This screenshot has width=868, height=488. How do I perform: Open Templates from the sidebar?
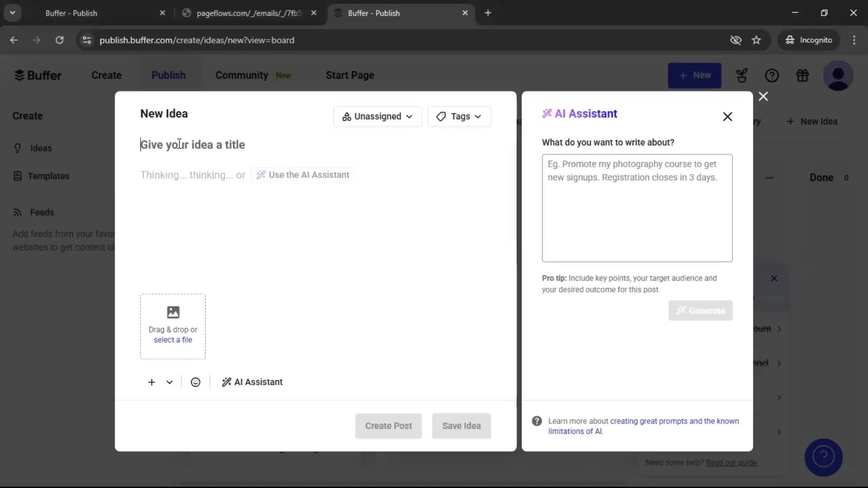49,176
